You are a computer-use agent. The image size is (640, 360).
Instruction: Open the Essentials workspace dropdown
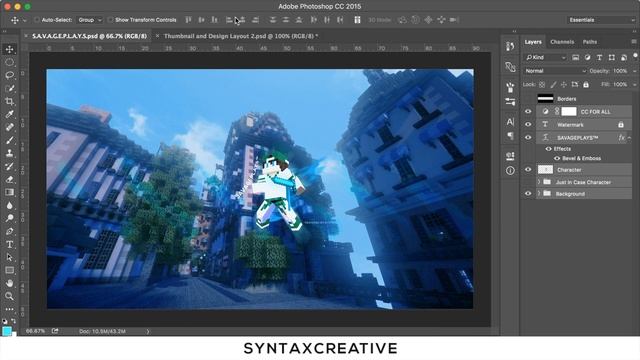coord(601,20)
